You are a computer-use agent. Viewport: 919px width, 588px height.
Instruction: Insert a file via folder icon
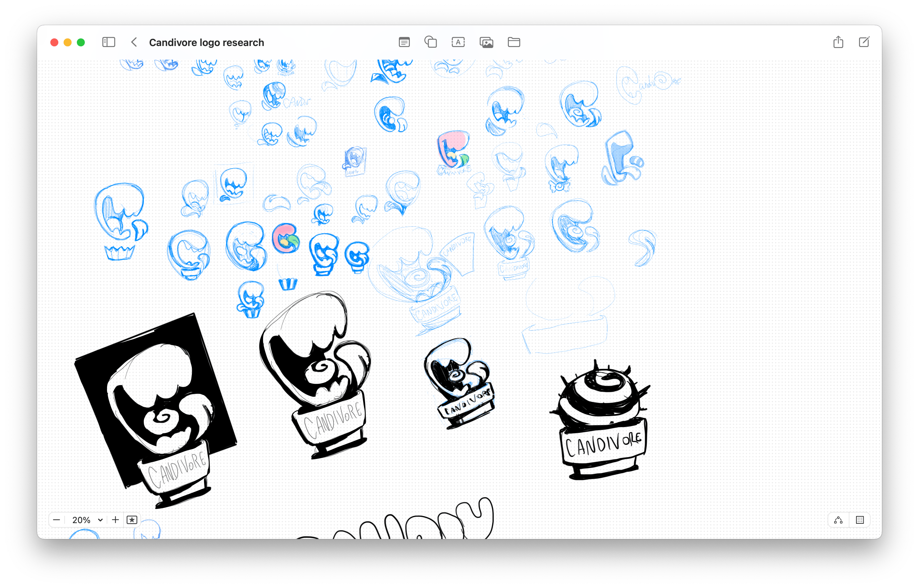click(514, 42)
